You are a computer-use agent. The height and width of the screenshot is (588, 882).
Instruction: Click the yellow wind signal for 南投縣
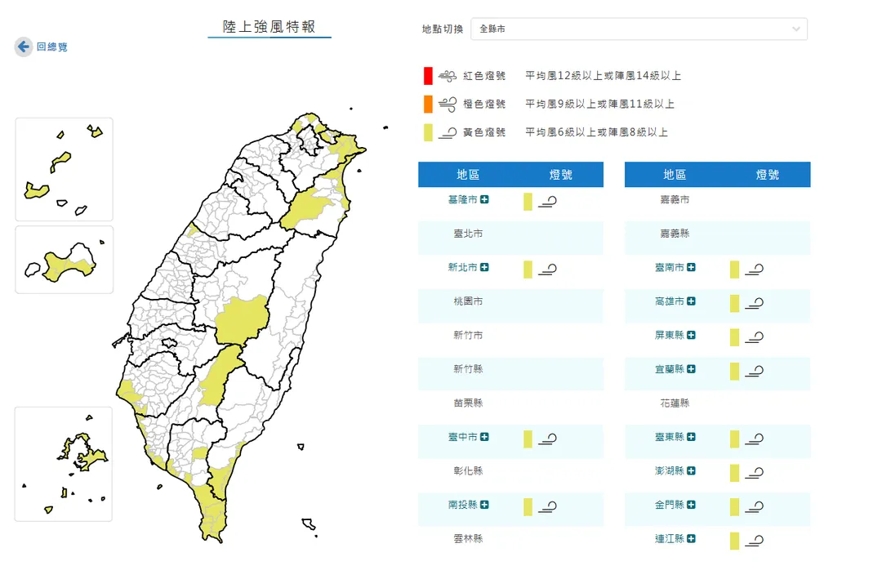pyautogui.click(x=540, y=506)
